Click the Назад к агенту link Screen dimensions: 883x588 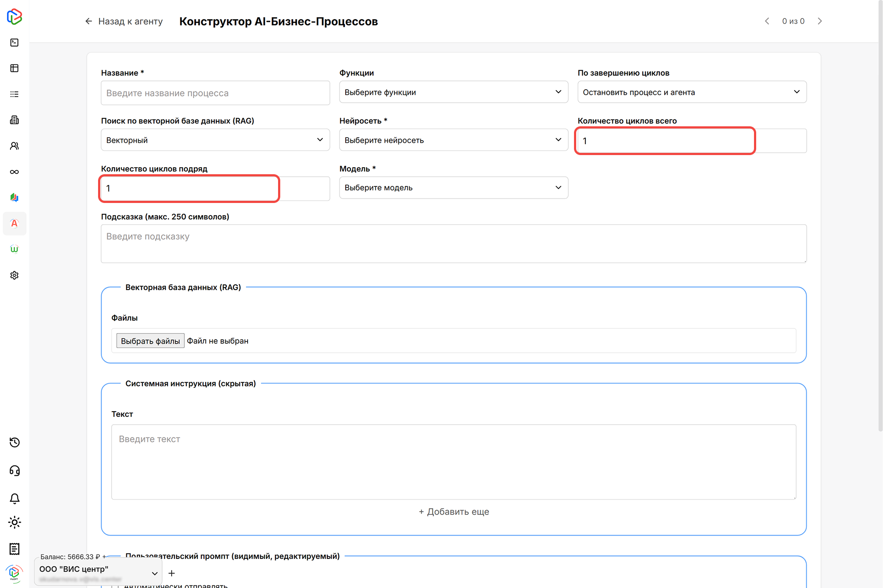coord(124,21)
